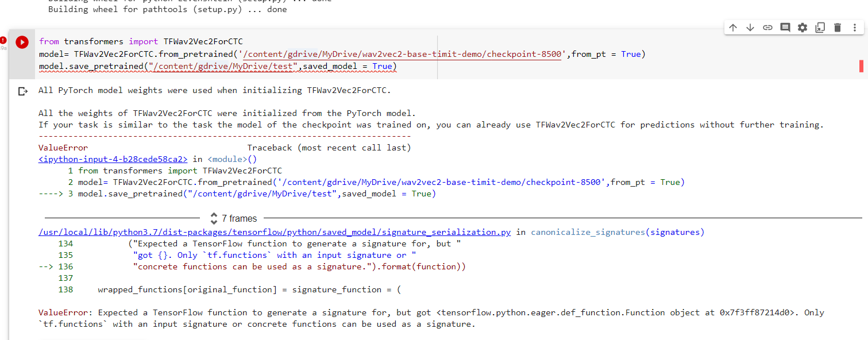Toggle the output arrow icon

click(22, 91)
